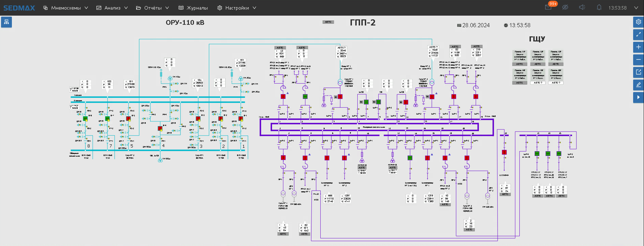Toggle the crossed-eye visibility icon
This screenshot has height=246, width=644.
coord(565,7)
